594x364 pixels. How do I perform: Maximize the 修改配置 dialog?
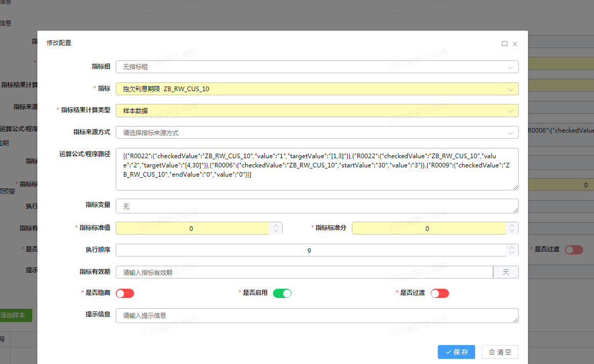[504, 44]
